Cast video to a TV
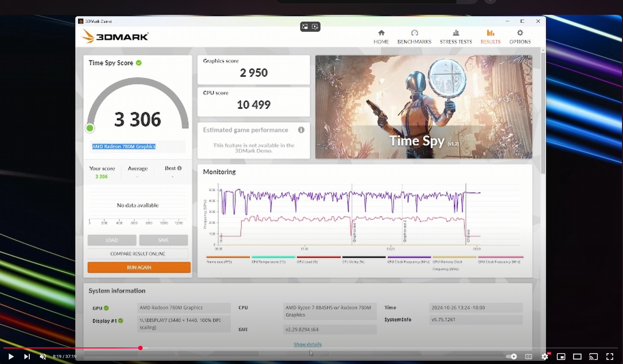Image resolution: width=623 pixels, height=364 pixels. coord(594,357)
